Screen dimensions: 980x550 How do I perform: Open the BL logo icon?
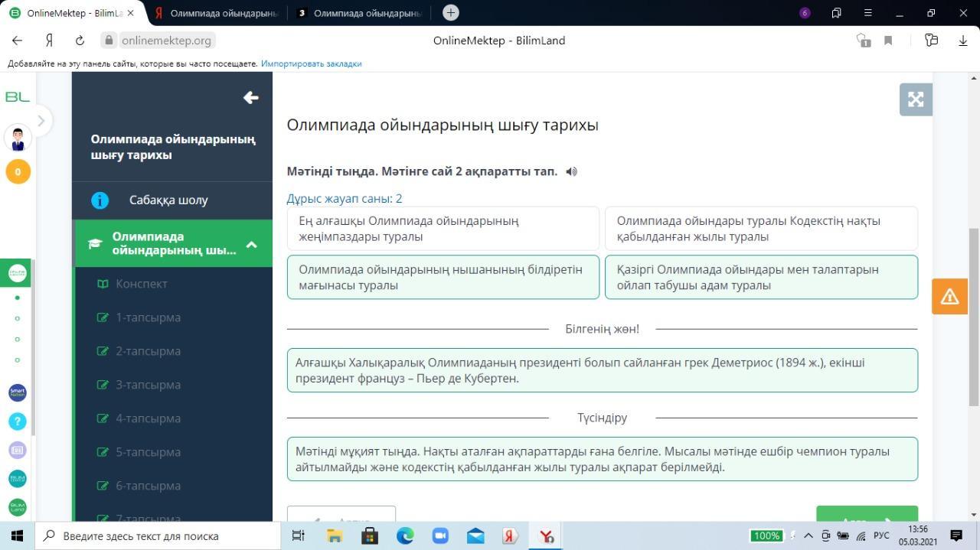click(x=18, y=96)
